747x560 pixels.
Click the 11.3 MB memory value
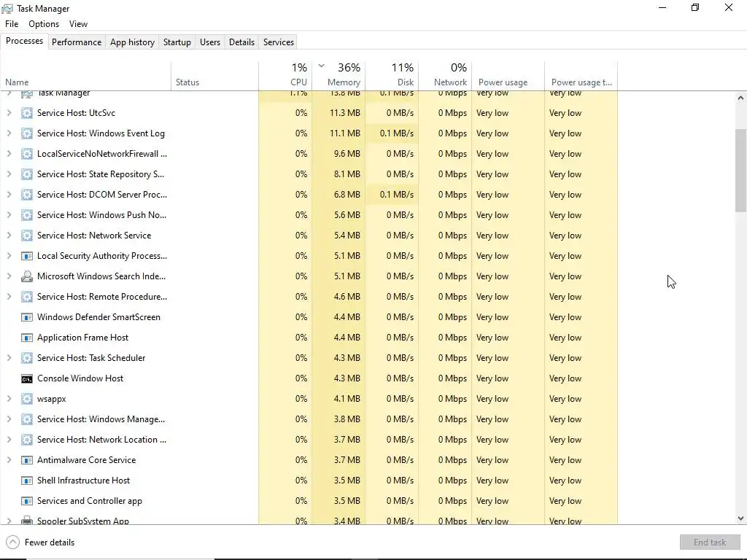point(345,113)
